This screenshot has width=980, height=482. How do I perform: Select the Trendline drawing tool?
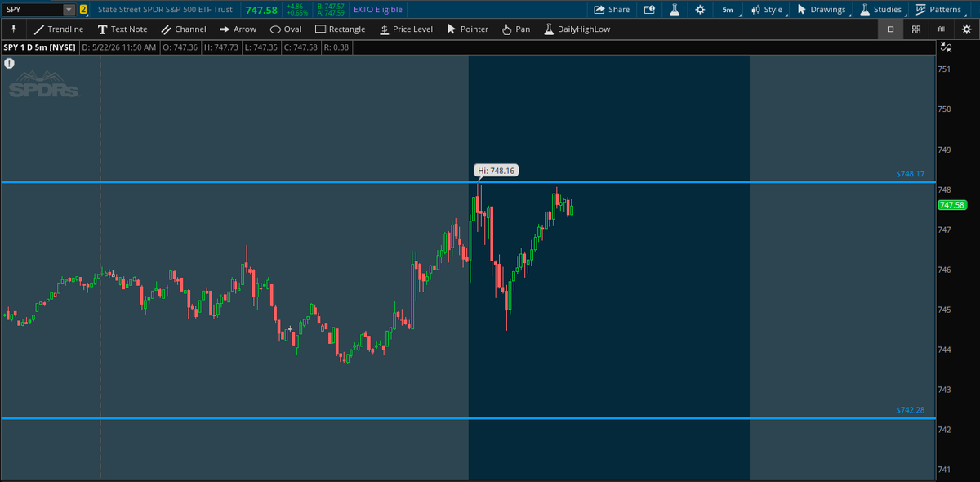tap(59, 29)
